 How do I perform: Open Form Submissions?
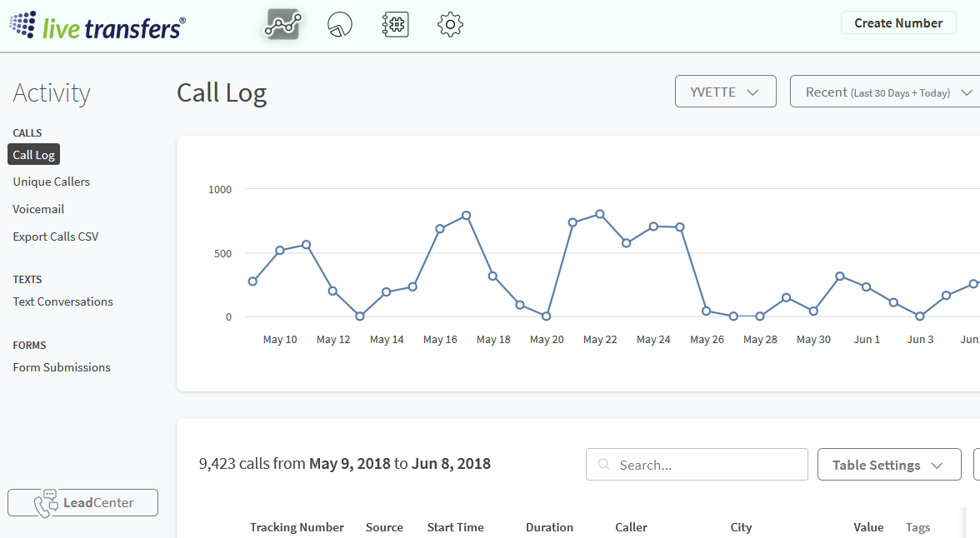[62, 367]
